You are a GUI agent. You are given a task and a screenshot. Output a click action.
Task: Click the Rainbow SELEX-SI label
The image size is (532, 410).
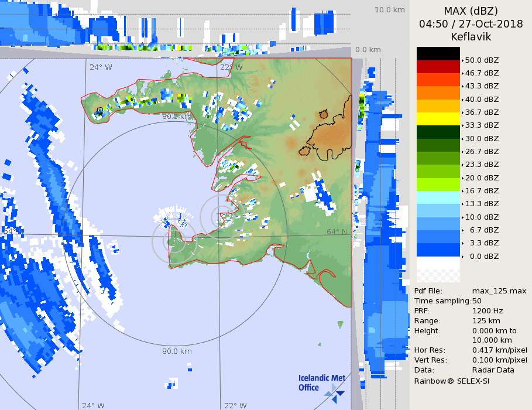tap(451, 381)
